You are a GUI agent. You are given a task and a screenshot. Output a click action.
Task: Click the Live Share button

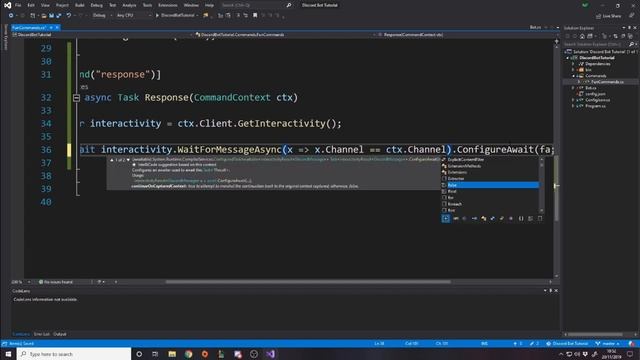[608, 16]
